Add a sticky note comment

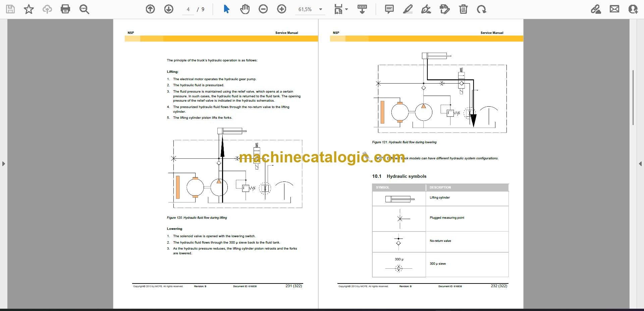[389, 9]
